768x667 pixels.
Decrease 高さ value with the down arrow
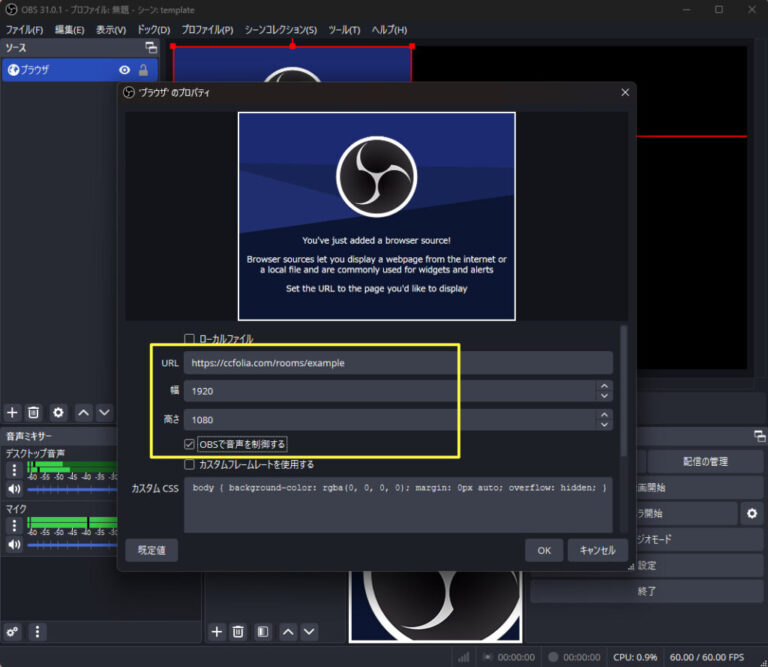pyautogui.click(x=603, y=425)
